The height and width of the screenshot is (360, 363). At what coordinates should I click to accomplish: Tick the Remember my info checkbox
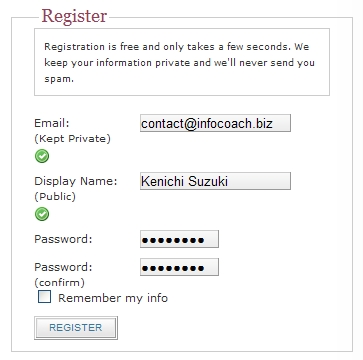[45, 297]
